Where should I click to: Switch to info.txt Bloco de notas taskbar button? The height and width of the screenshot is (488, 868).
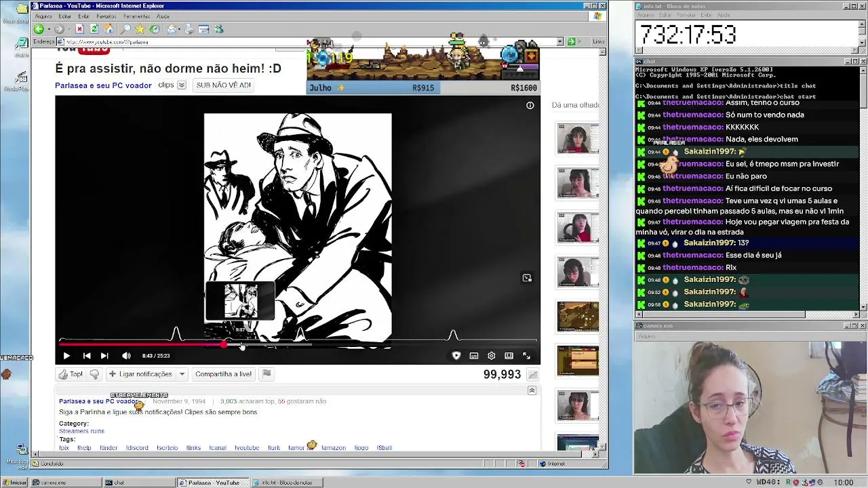286,483
